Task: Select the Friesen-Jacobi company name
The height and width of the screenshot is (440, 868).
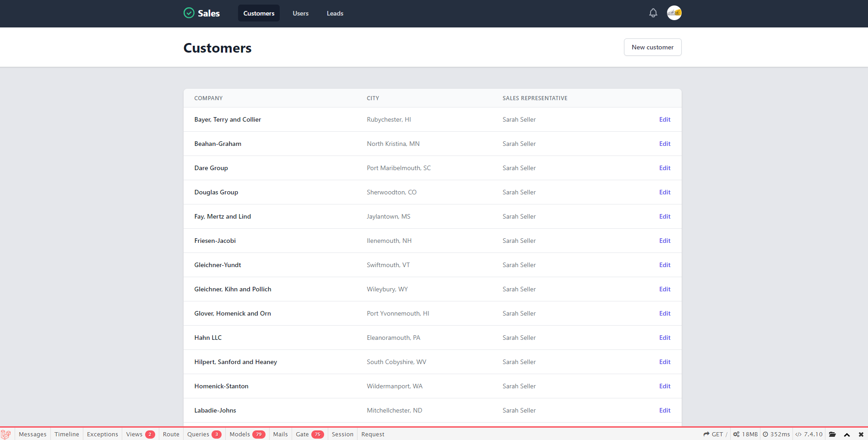Action: pos(215,241)
